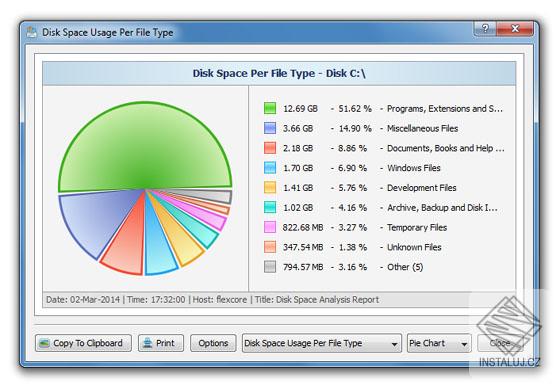Close the dialog with the red X
Screen dimensions: 560x389
click(515, 29)
